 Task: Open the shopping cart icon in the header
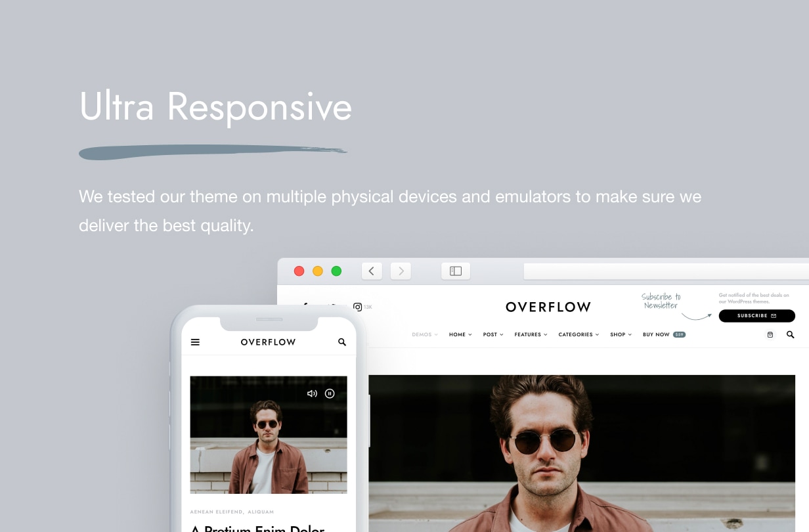(770, 334)
